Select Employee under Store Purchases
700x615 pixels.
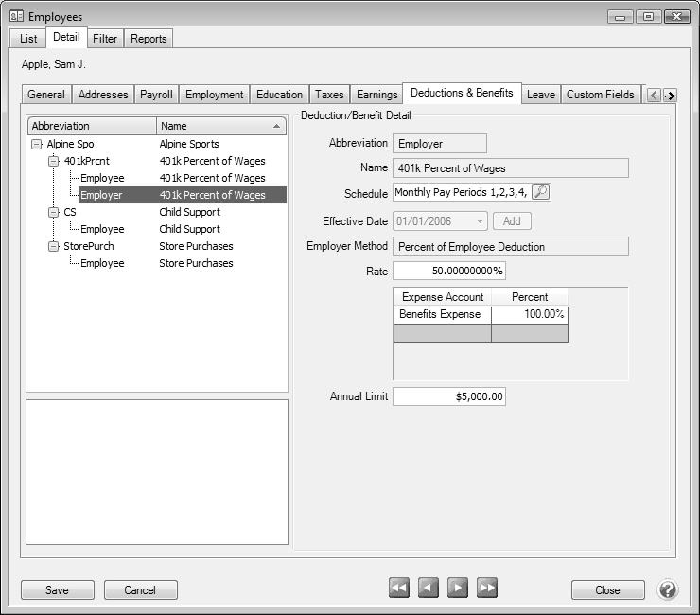pyautogui.click(x=102, y=264)
